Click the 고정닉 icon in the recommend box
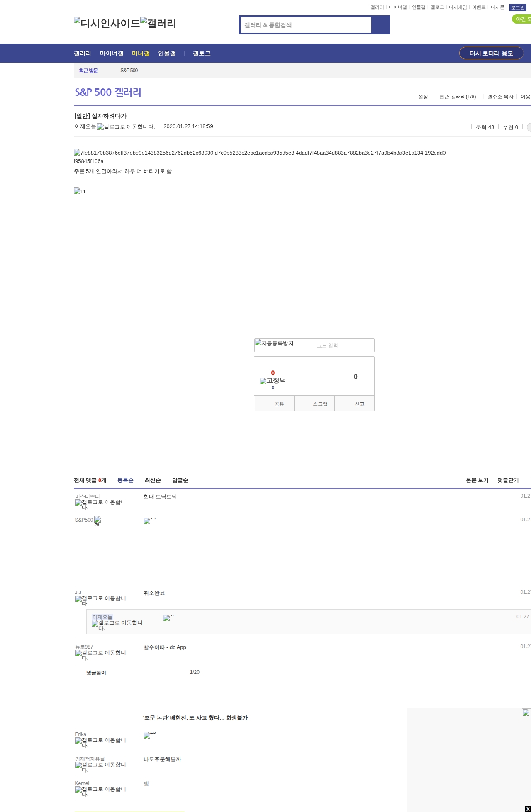 273,381
